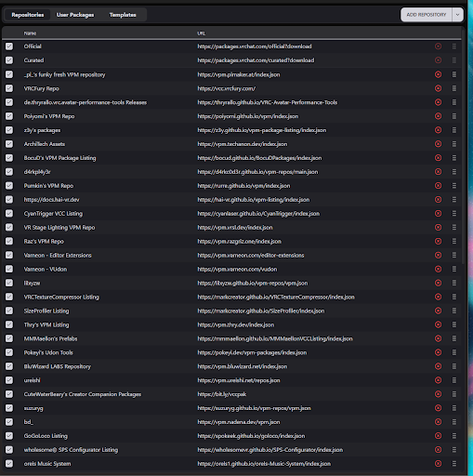This screenshot has width=473, height=476.
Task: Open the Add Repository dropdown arrow
Action: [457, 15]
